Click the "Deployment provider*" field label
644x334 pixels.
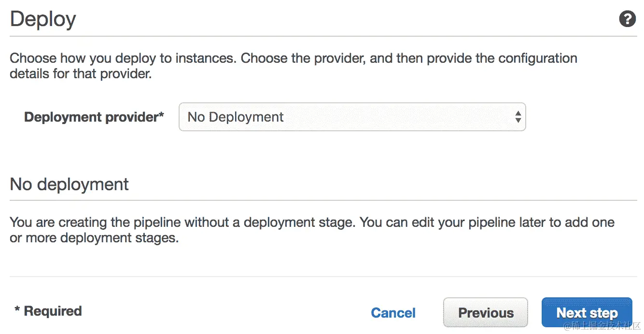click(92, 117)
